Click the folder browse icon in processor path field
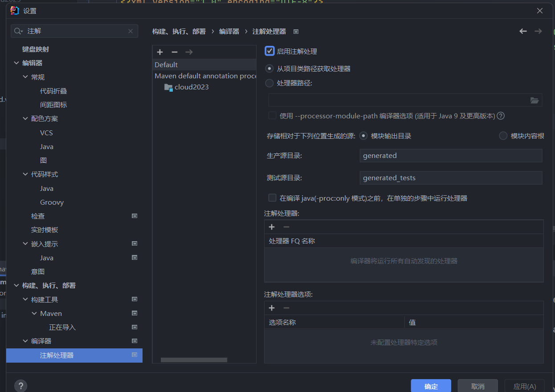This screenshot has width=555, height=392. [x=535, y=101]
